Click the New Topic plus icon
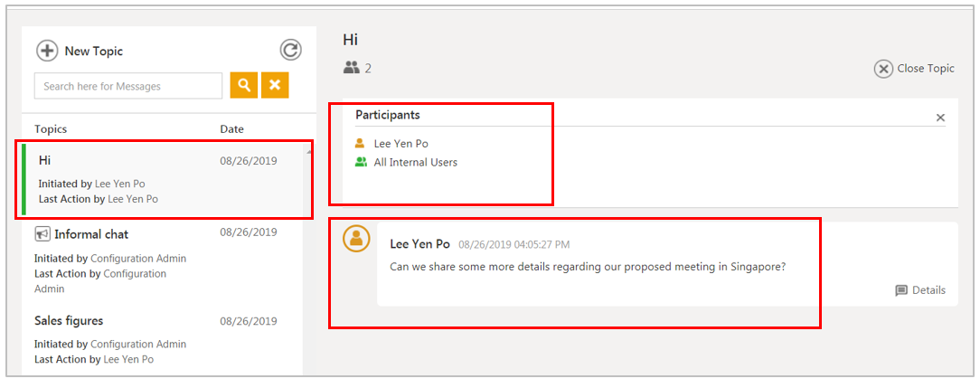 [47, 52]
